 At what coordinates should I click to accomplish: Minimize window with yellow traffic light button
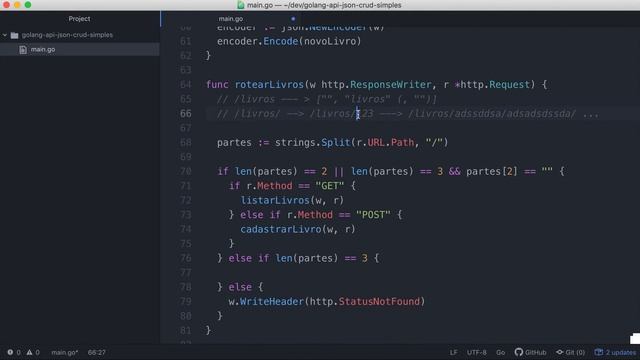17,5
